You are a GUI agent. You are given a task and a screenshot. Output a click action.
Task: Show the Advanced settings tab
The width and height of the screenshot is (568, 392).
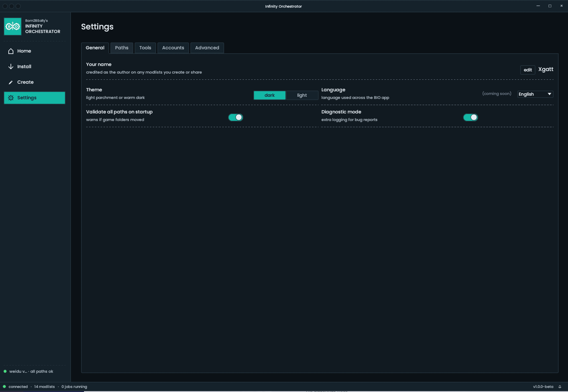point(207,48)
